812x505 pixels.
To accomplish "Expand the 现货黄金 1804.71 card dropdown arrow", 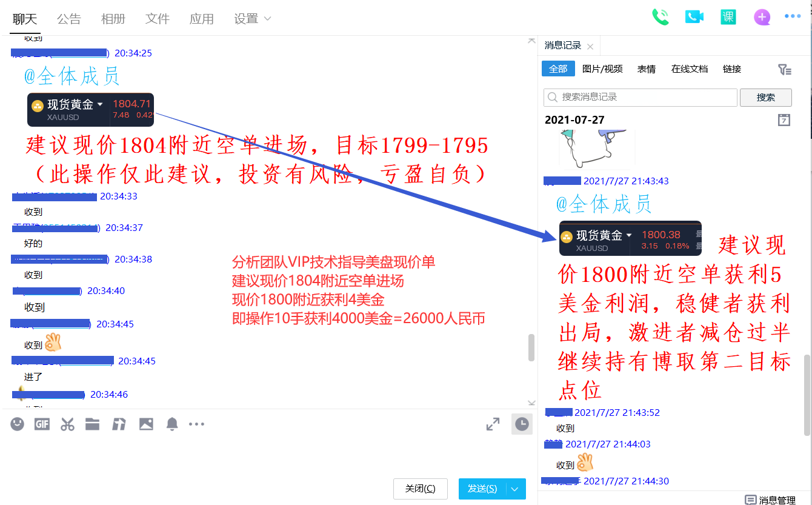I will tap(100, 104).
